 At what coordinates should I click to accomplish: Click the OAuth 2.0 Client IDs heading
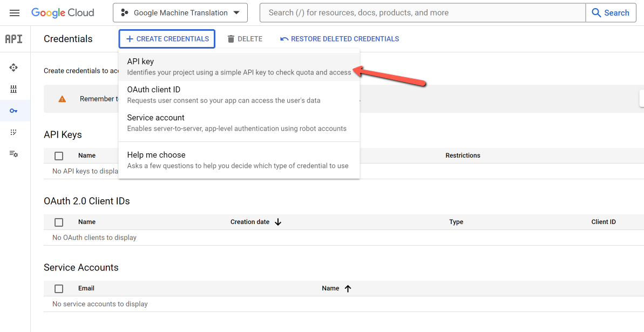coord(87,201)
